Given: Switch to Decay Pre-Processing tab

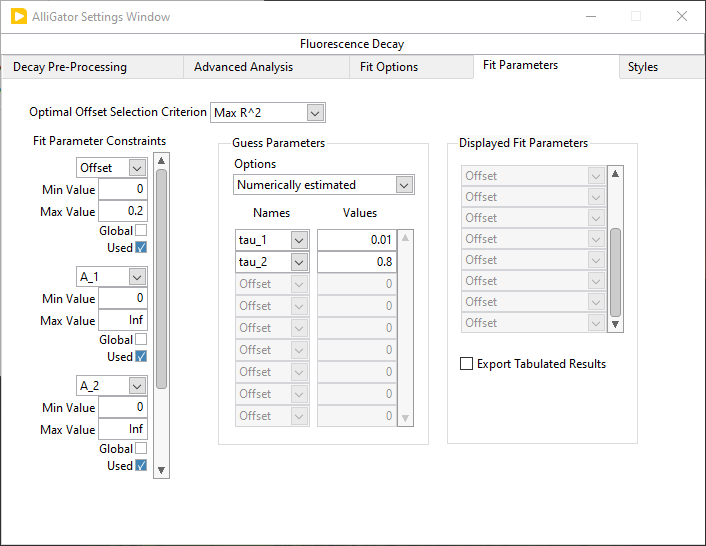Looking at the screenshot, I should 93,67.
